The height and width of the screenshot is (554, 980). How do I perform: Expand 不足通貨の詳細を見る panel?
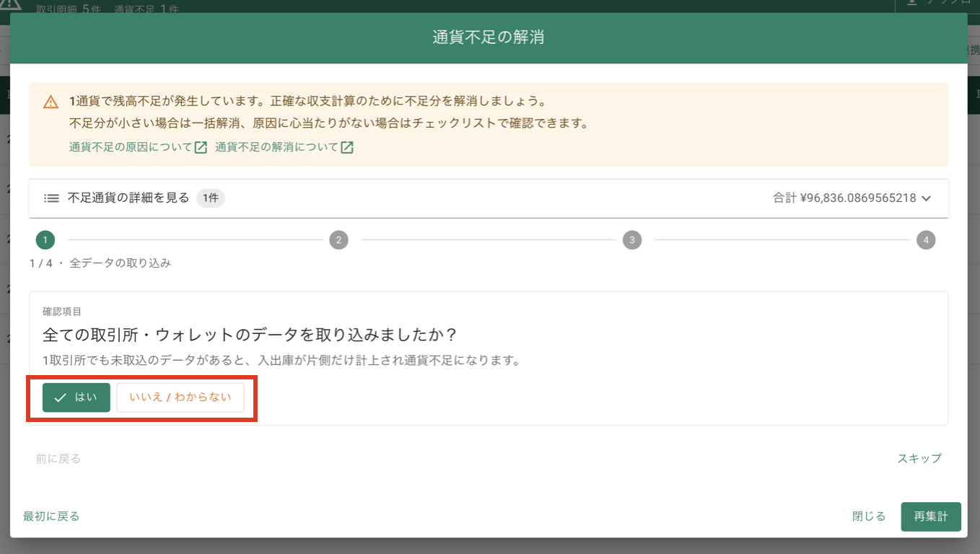pyautogui.click(x=489, y=198)
